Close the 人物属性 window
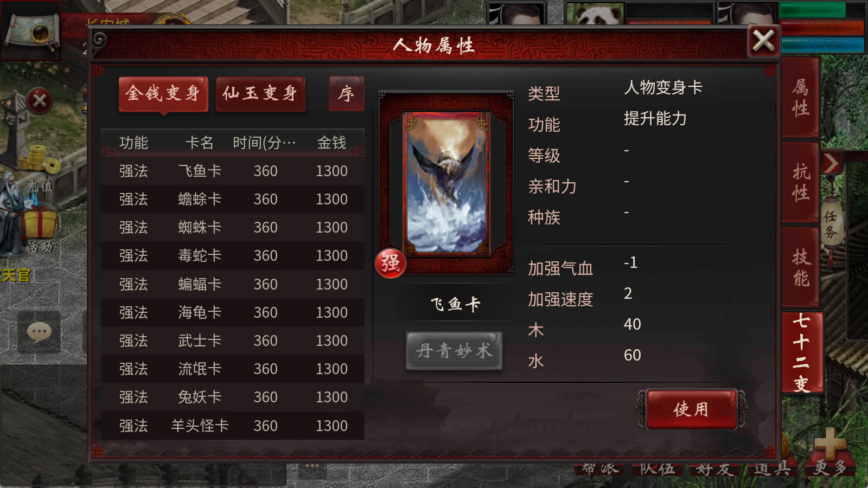 coord(763,41)
